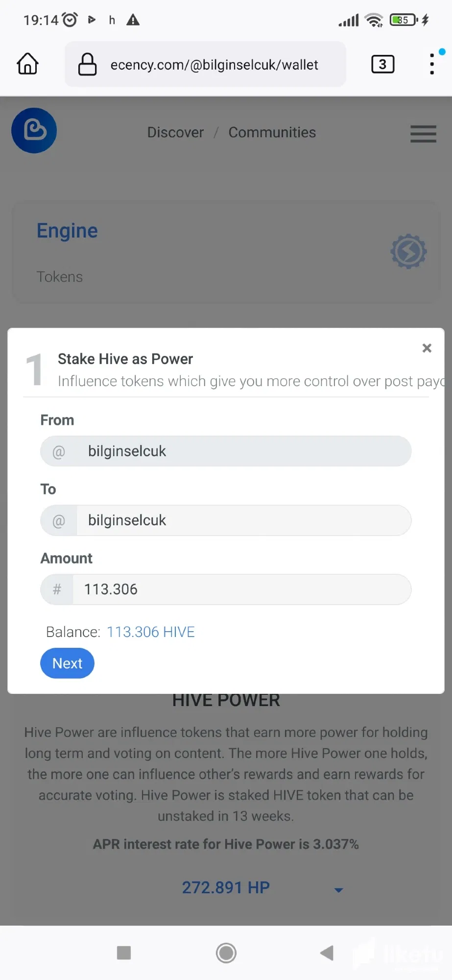Open the tab switcher showing 3 tabs
452x980 pixels.
382,64
